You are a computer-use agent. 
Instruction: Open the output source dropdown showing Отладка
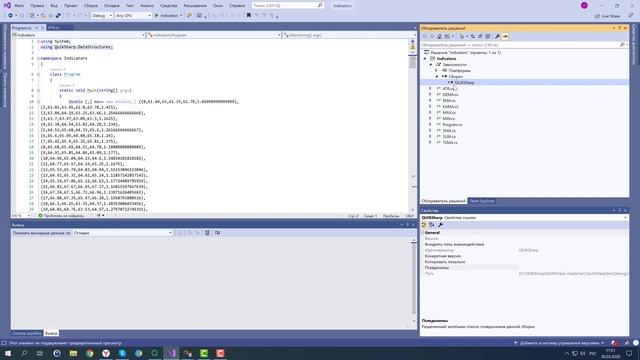point(122,233)
